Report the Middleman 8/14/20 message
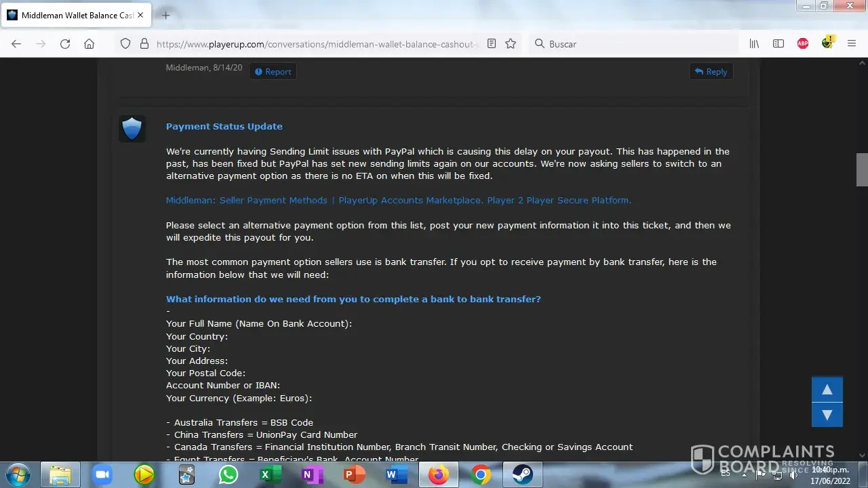The image size is (868, 488). coord(273,72)
